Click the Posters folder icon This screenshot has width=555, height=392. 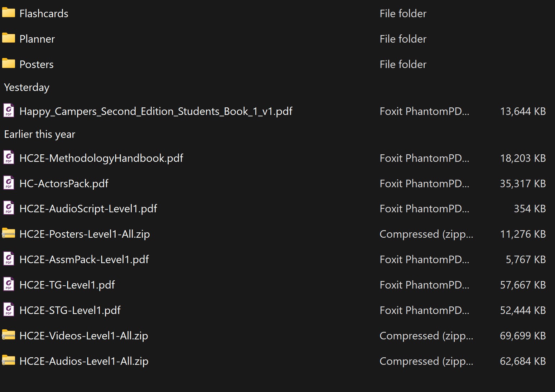[9, 64]
